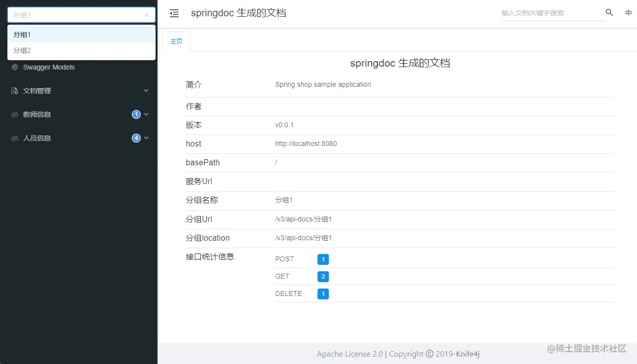Click the Swagger Models cube icon
The width and height of the screenshot is (637, 364).
[x=15, y=67]
